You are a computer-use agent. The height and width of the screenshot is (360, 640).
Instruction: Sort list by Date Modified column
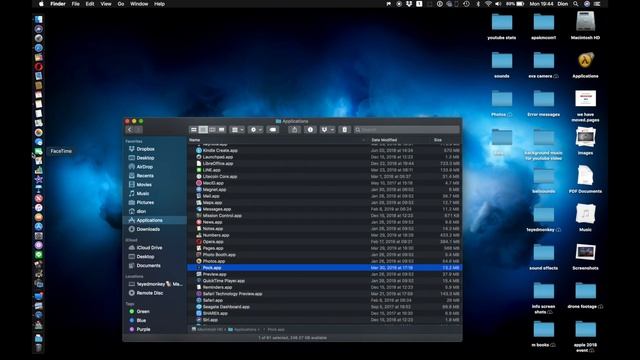pyautogui.click(x=384, y=140)
